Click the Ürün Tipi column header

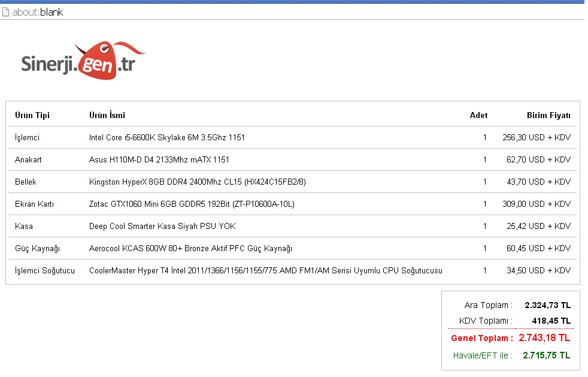(x=32, y=115)
